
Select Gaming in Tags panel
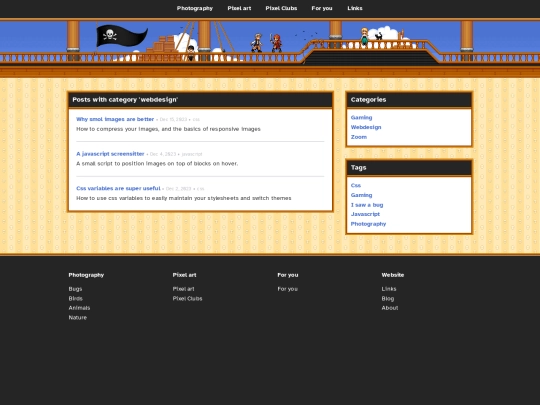click(361, 195)
